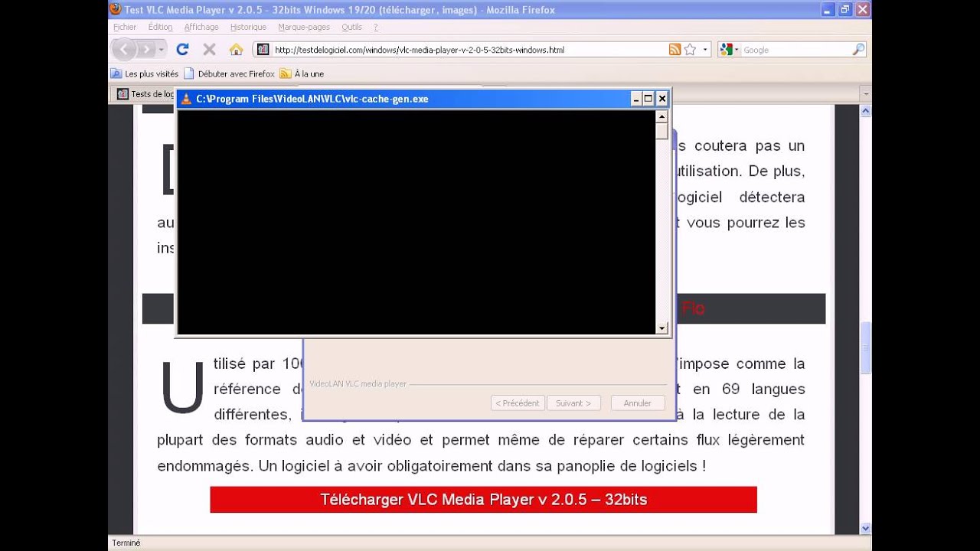980x551 pixels.
Task: Open the search engine selector dropdown
Action: 737,50
